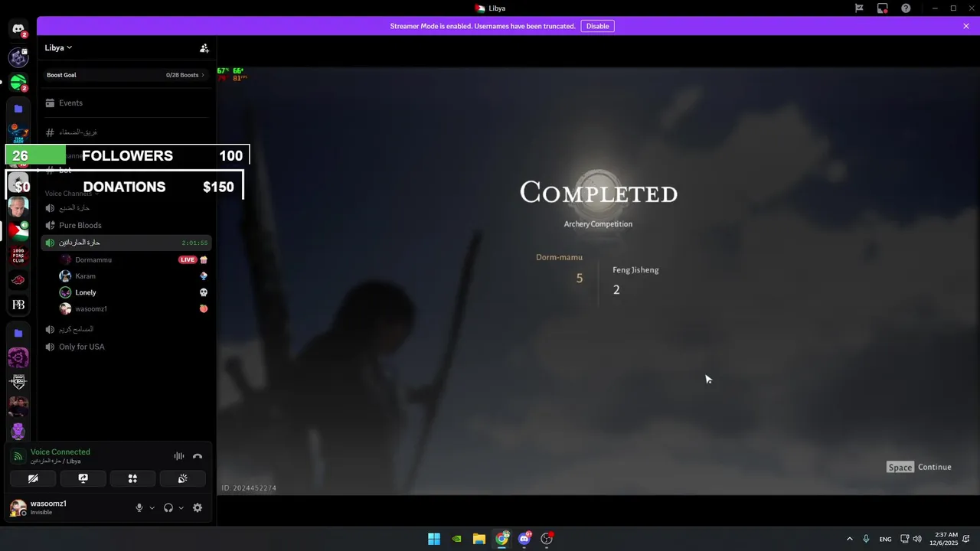Open User Settings gear
Image resolution: width=980 pixels, height=551 pixels.
click(x=198, y=507)
